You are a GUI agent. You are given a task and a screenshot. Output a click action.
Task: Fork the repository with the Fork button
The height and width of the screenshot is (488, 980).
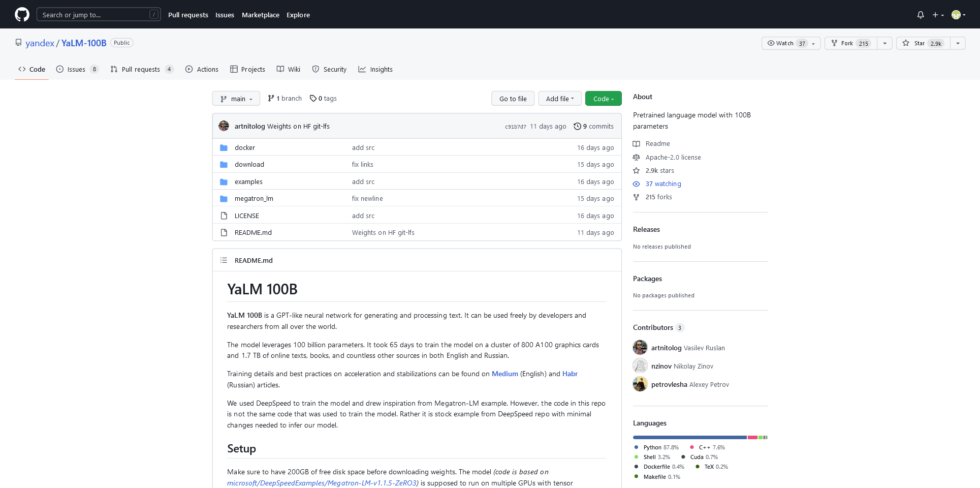click(x=851, y=43)
